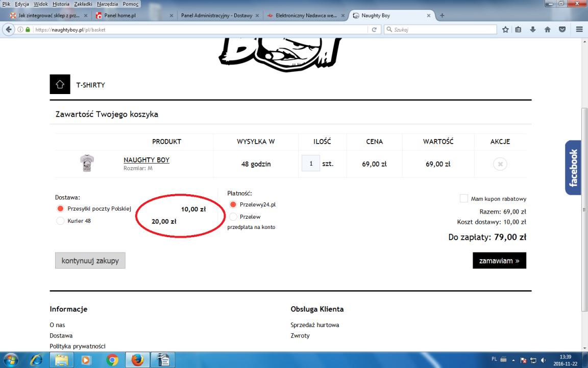Image resolution: width=588 pixels, height=368 pixels.
Task: Open the Zwroty footer link
Action: (300, 335)
